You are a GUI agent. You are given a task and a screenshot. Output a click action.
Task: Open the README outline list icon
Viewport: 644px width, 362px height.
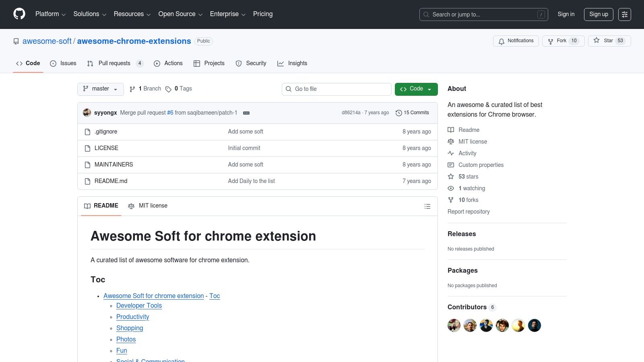[427, 206]
